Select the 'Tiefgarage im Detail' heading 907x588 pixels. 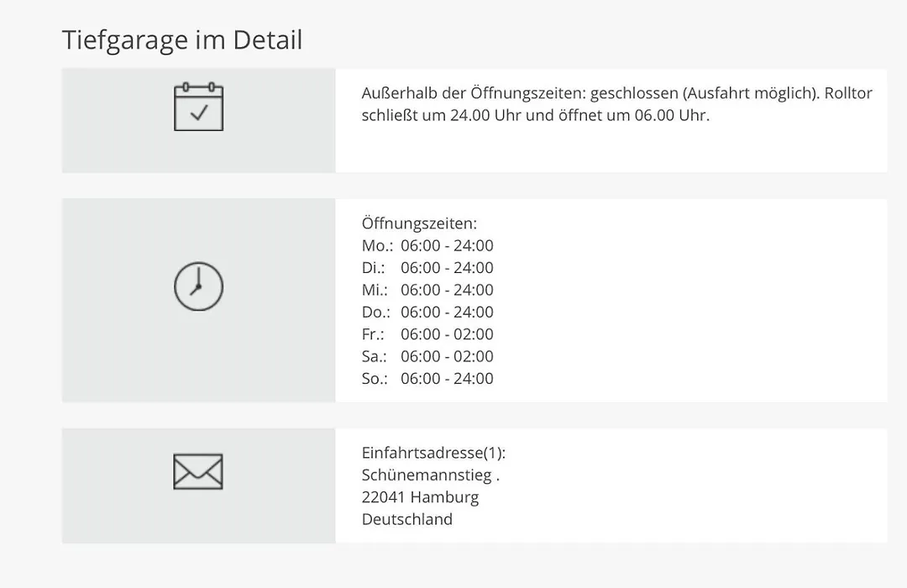click(182, 40)
